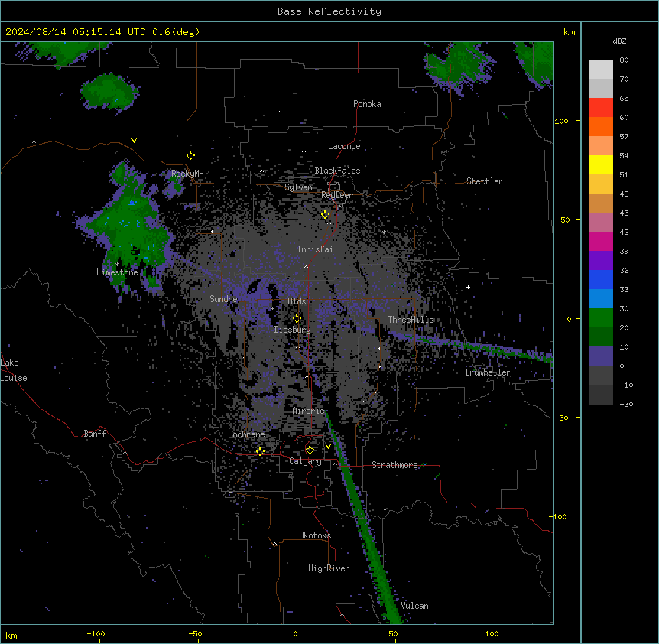Click the Vulcan city label
Screen dimensions: 659x644
coord(415,606)
